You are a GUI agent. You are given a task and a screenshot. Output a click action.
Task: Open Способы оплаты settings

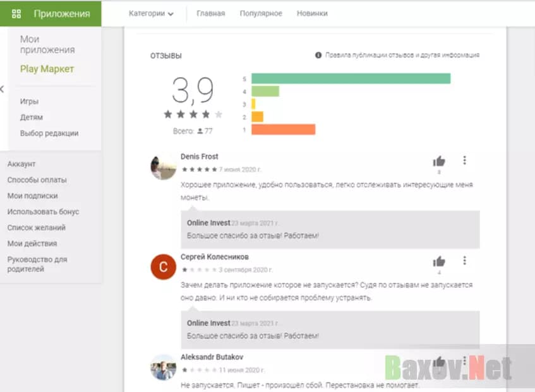click(x=37, y=180)
